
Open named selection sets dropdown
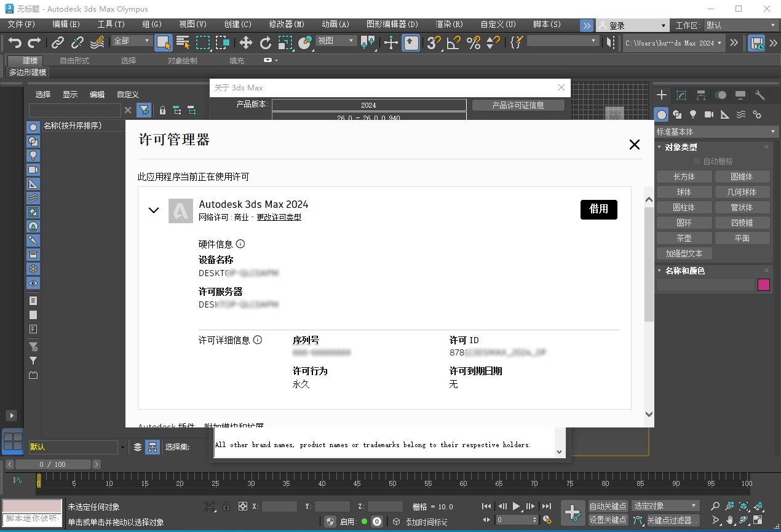point(563,41)
